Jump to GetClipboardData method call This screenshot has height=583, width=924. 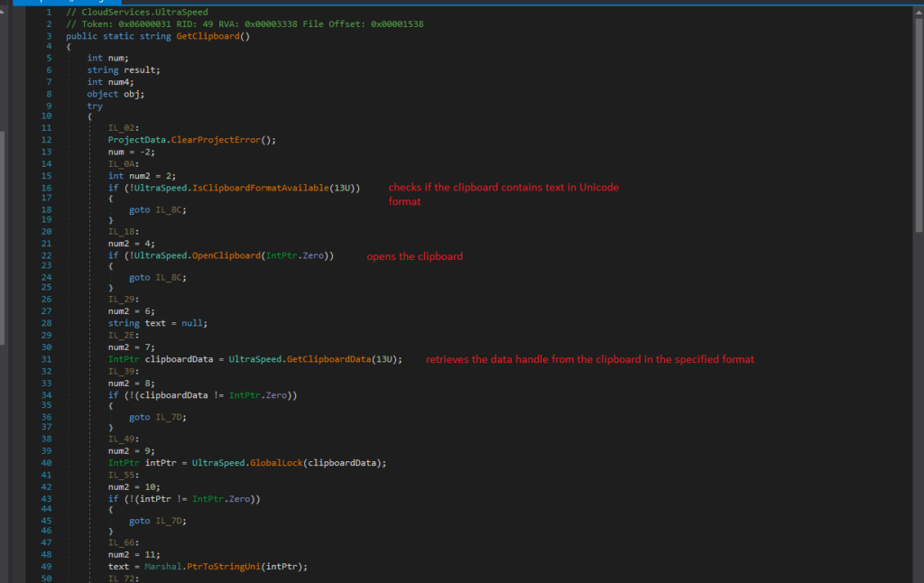click(x=328, y=359)
